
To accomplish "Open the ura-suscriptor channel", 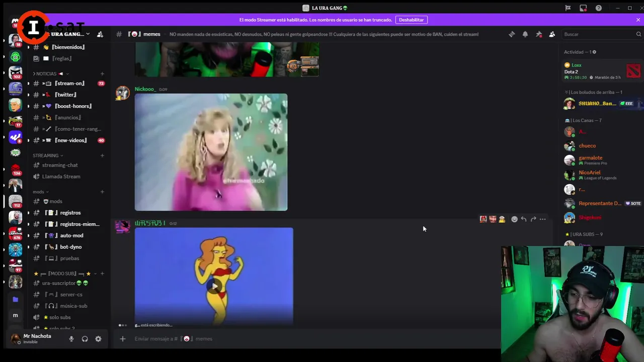I will pyautogui.click(x=68, y=283).
